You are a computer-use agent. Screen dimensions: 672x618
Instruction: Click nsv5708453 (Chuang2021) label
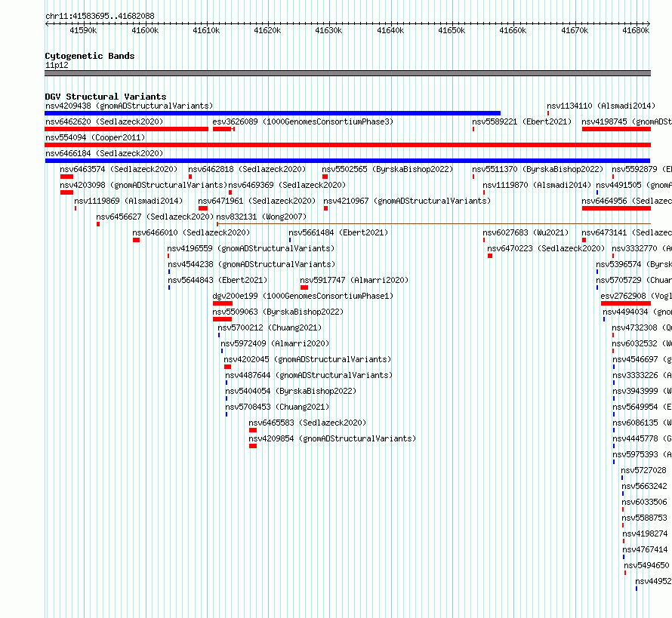[277, 407]
